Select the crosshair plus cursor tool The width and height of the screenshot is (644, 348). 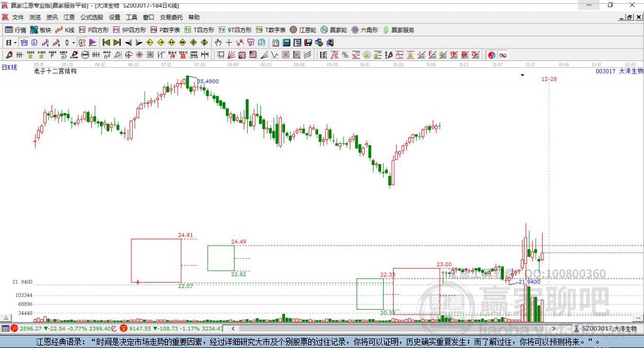click(229, 43)
